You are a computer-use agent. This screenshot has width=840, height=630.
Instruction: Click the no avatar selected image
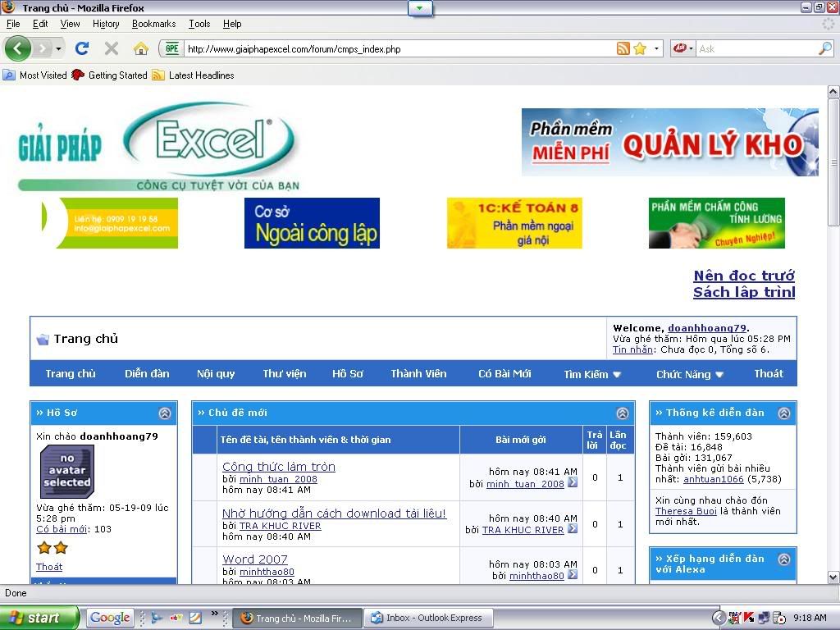pyautogui.click(x=67, y=471)
